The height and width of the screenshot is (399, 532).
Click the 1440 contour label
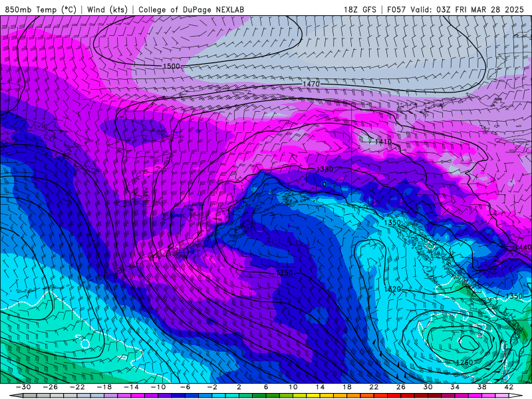pyautogui.click(x=523, y=247)
